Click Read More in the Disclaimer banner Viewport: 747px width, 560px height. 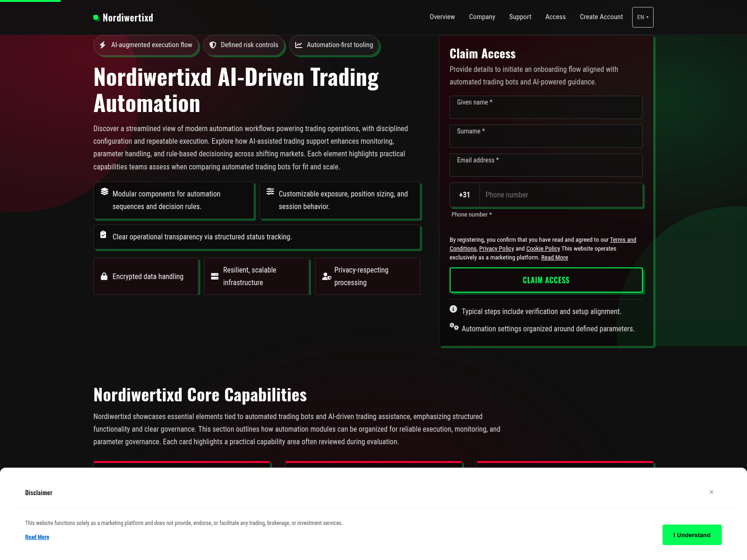(37, 537)
